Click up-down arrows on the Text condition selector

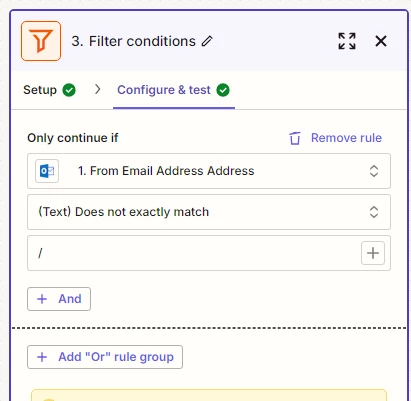(374, 212)
